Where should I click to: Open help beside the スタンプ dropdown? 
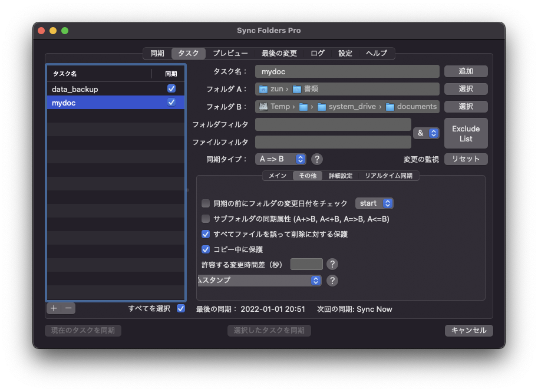(x=332, y=281)
